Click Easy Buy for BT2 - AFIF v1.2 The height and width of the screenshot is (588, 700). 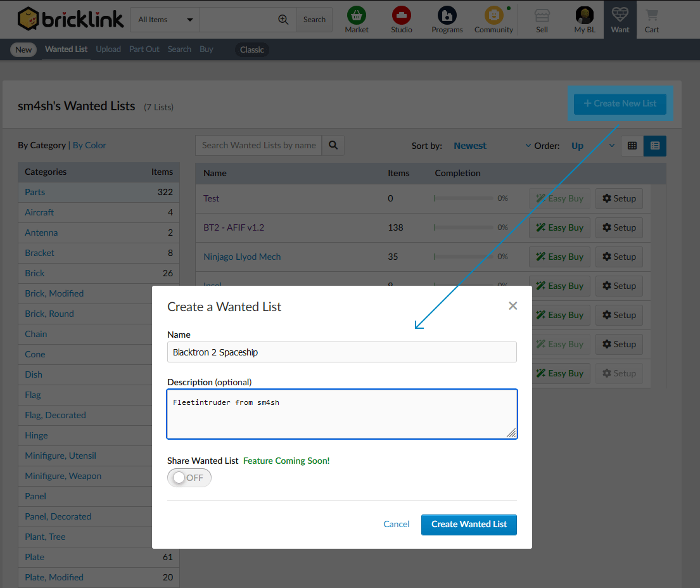click(x=560, y=227)
